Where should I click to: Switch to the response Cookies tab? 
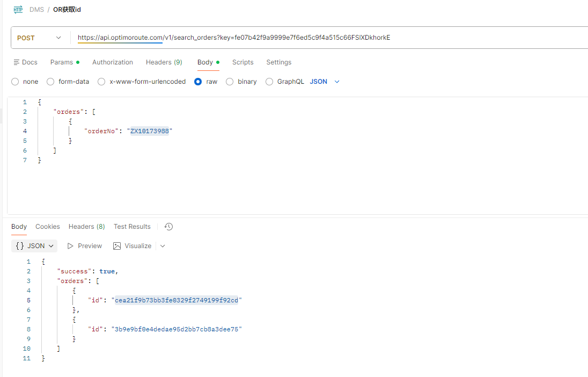coord(48,227)
